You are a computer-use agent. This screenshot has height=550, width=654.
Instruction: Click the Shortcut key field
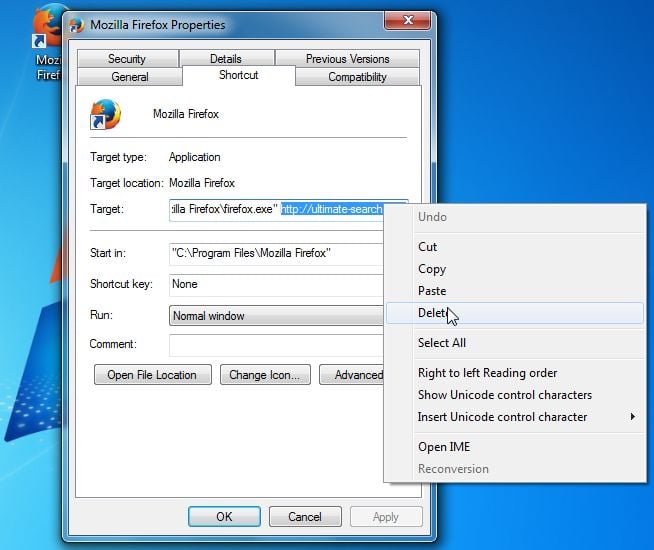tap(276, 284)
